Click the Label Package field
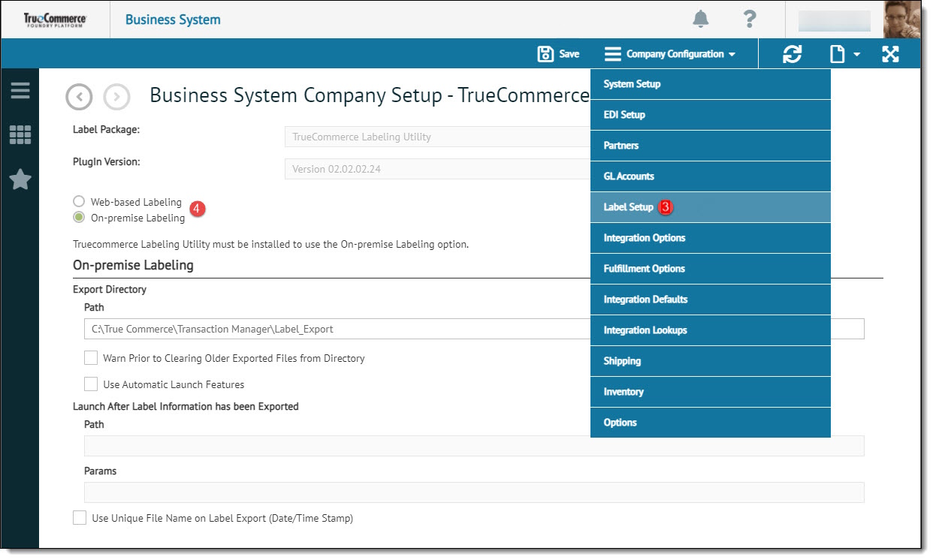This screenshot has height=560, width=933. (438, 137)
